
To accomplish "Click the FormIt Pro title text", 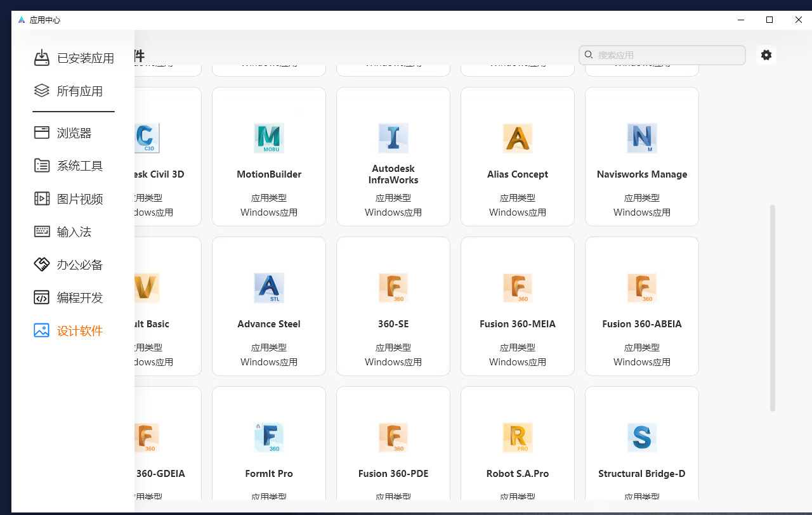I will point(269,474).
